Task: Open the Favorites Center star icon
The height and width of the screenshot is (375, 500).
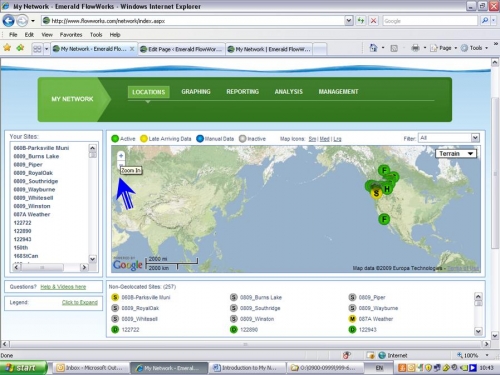Action: (7, 48)
